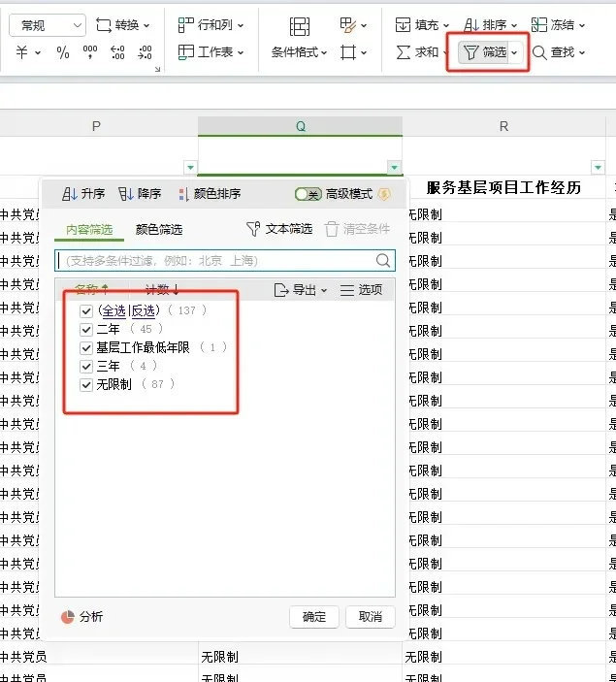
Task: Select column P header
Action: 97,126
